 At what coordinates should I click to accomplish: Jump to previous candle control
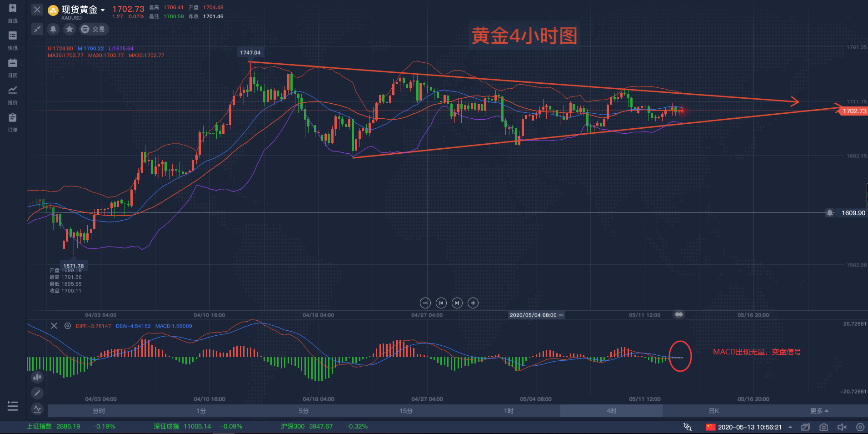(441, 303)
